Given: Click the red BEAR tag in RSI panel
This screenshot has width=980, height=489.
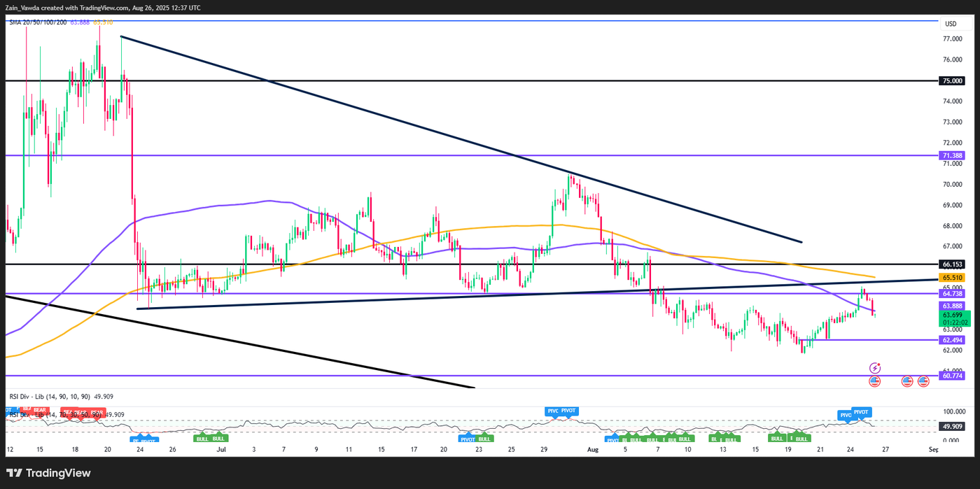Looking at the screenshot, I should (39, 409).
